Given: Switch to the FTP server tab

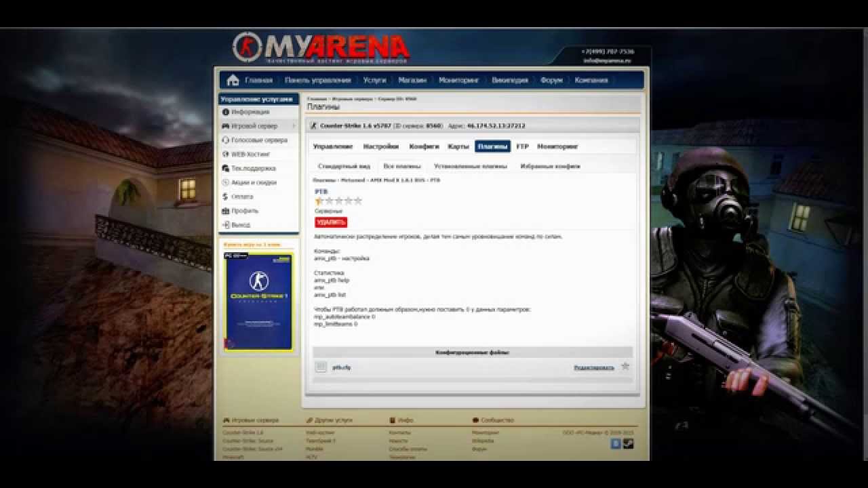Looking at the screenshot, I should click(x=522, y=146).
